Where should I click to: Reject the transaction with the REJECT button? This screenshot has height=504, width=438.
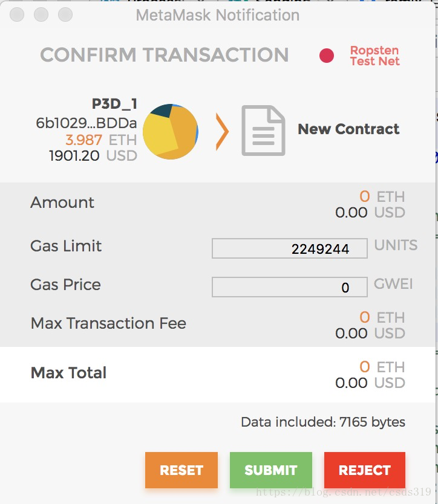(364, 470)
